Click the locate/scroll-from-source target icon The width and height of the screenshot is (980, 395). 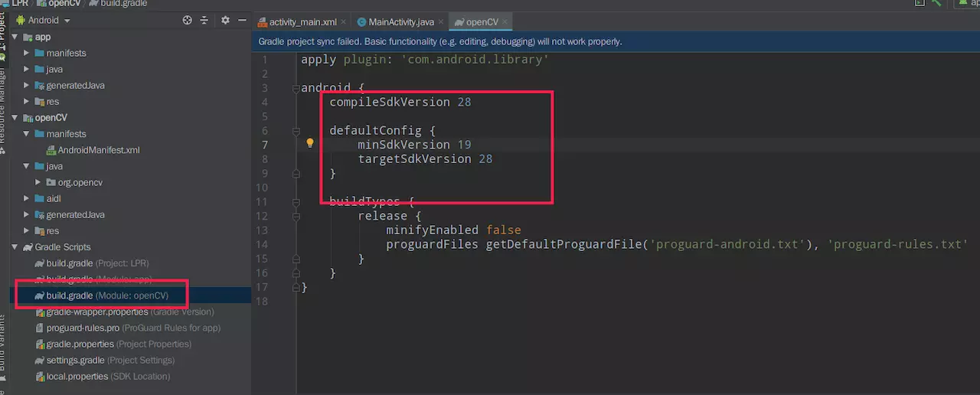[187, 21]
